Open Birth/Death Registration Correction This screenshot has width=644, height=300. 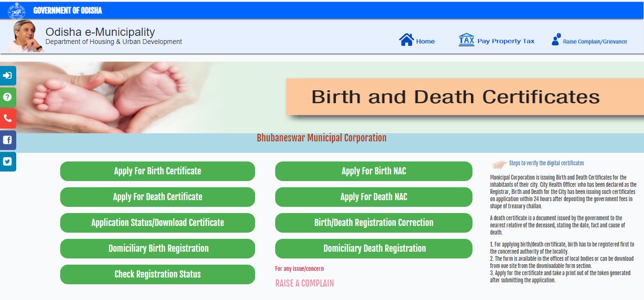coord(374,223)
